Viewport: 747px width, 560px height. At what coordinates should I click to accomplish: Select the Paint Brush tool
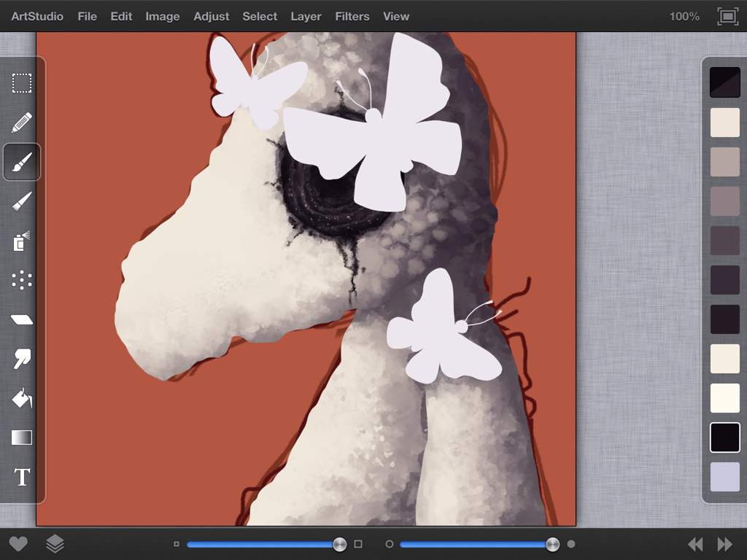(22, 162)
